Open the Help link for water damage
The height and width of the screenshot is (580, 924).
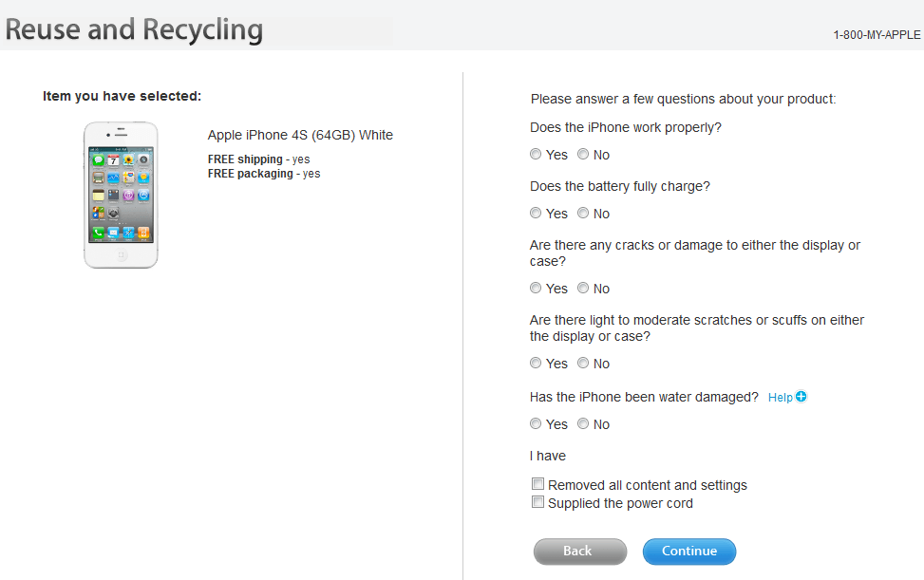pyautogui.click(x=781, y=398)
